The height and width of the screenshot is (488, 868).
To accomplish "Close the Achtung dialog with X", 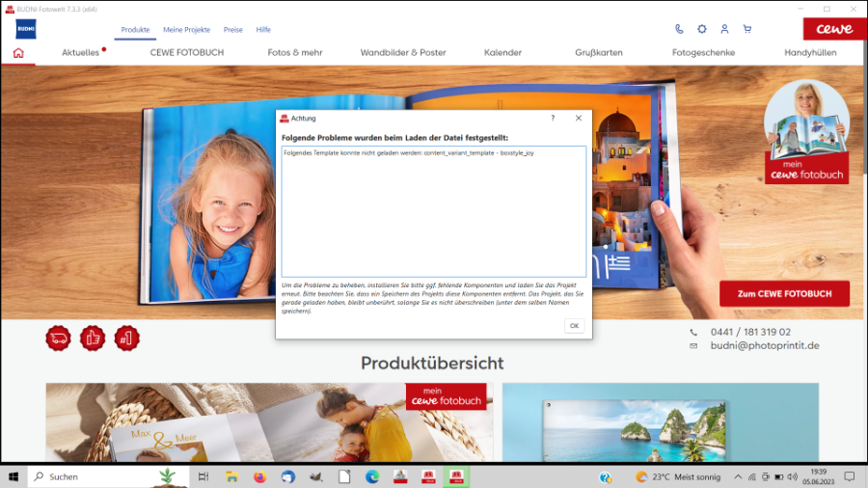I will [579, 118].
